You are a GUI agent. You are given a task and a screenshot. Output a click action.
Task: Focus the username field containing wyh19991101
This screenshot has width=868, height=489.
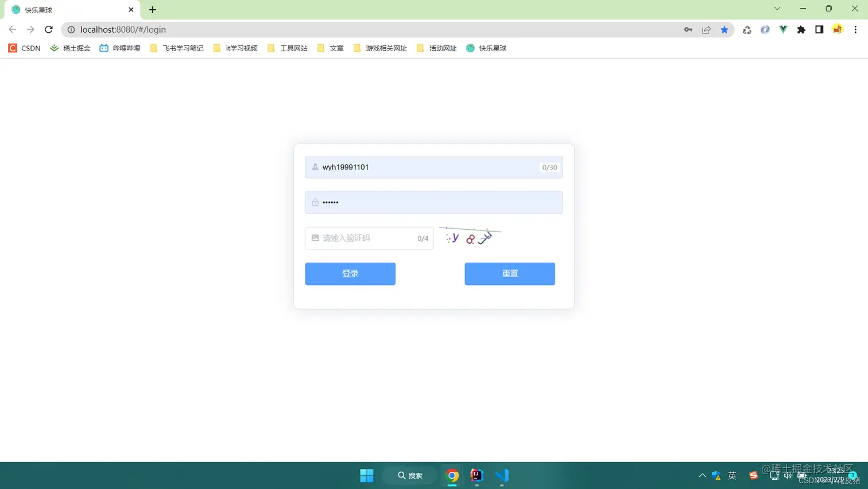(x=433, y=167)
